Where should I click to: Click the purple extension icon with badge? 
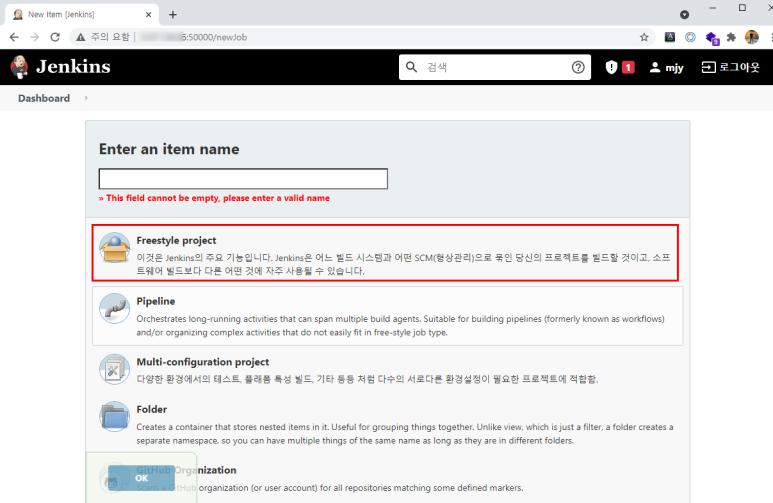(x=711, y=38)
